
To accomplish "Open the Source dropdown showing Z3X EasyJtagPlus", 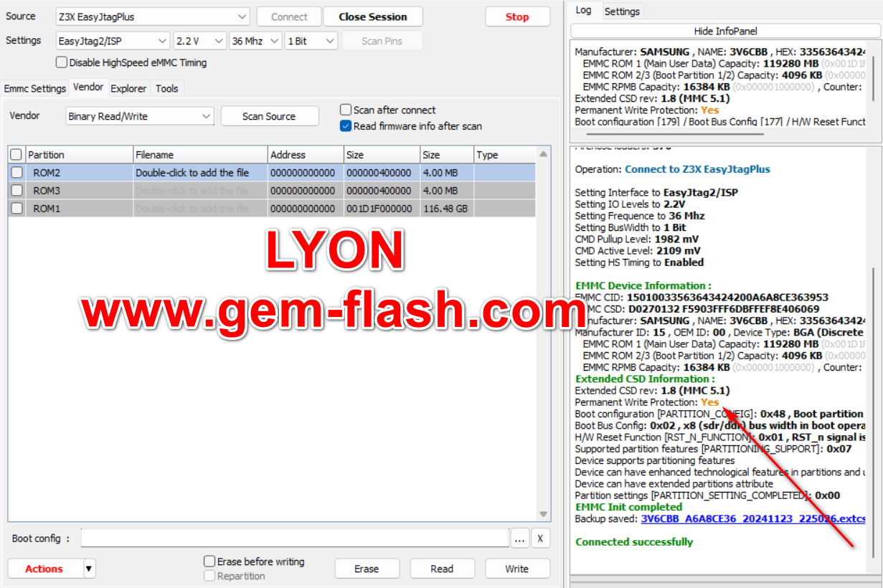I will tap(152, 16).
